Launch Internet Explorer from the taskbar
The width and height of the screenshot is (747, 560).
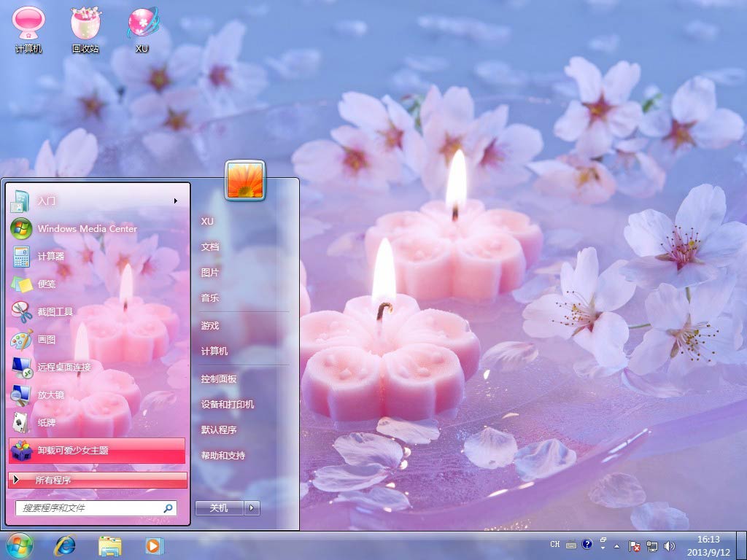65,545
